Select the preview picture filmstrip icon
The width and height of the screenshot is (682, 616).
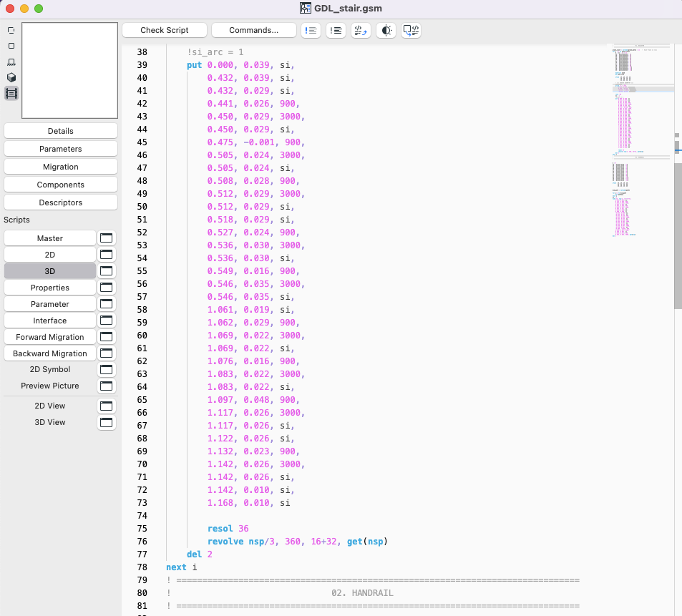11,93
